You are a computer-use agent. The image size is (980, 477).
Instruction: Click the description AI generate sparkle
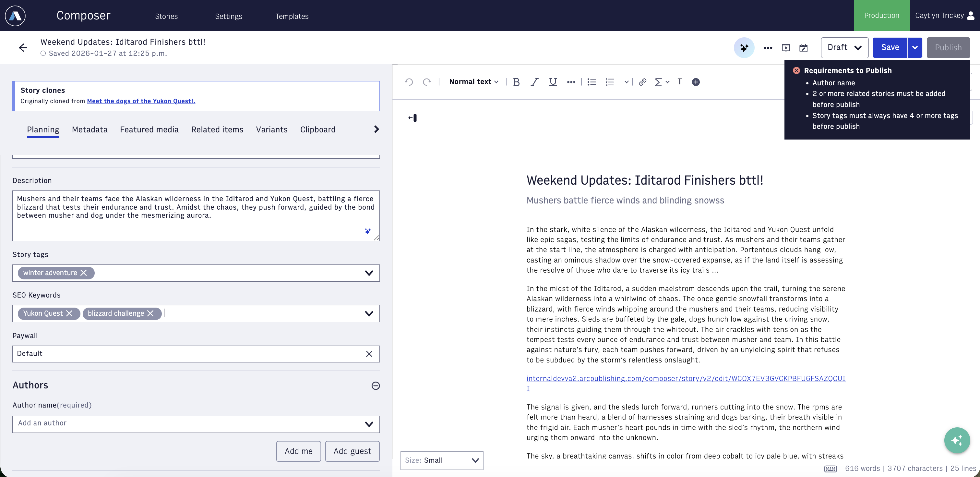367,231
